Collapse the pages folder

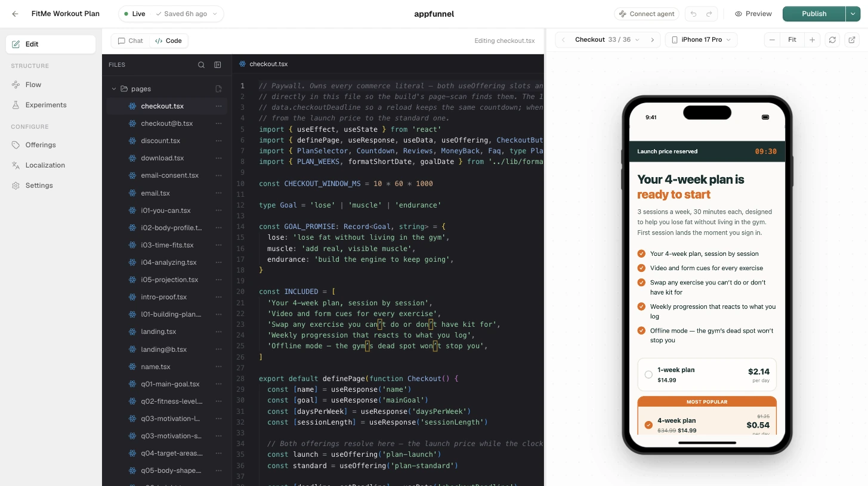[x=113, y=89]
